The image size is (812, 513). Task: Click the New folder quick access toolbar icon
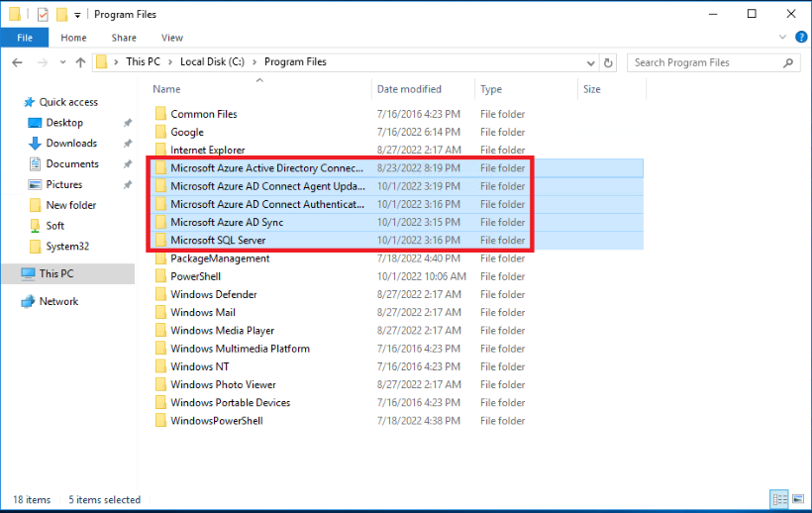61,15
